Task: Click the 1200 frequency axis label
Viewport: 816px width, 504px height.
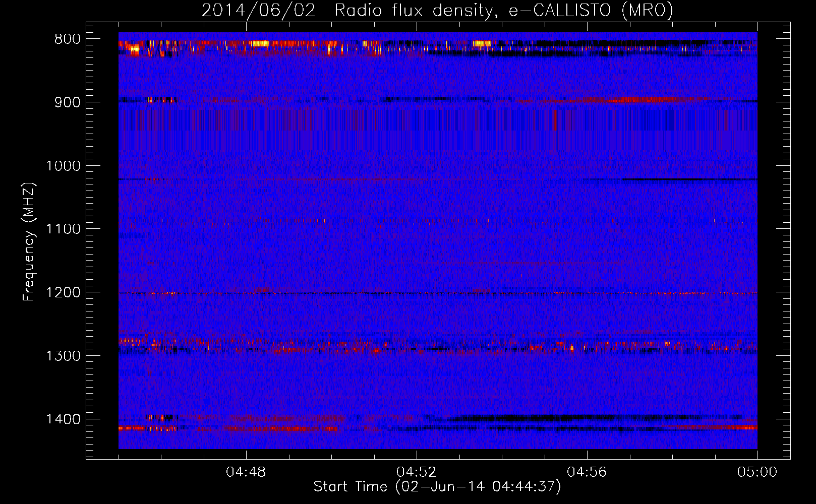Action: (63, 293)
